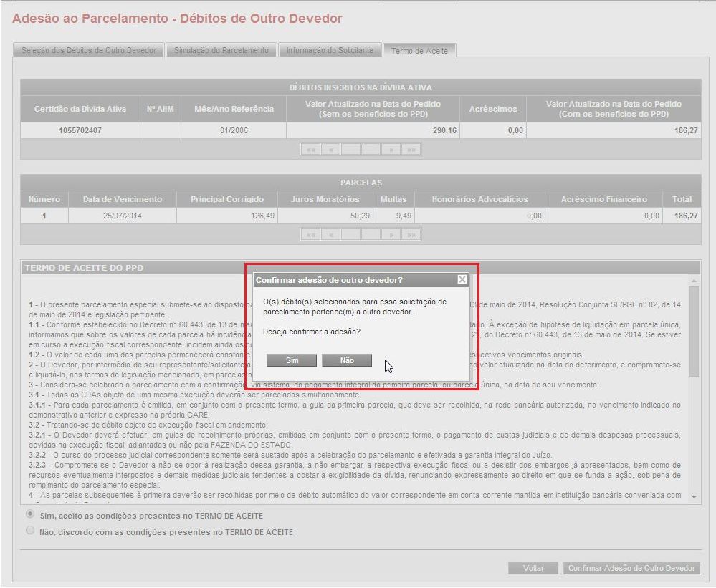The height and width of the screenshot is (588, 716).
Task: Go to last page of Débitos Inscritos table
Action: pos(411,150)
